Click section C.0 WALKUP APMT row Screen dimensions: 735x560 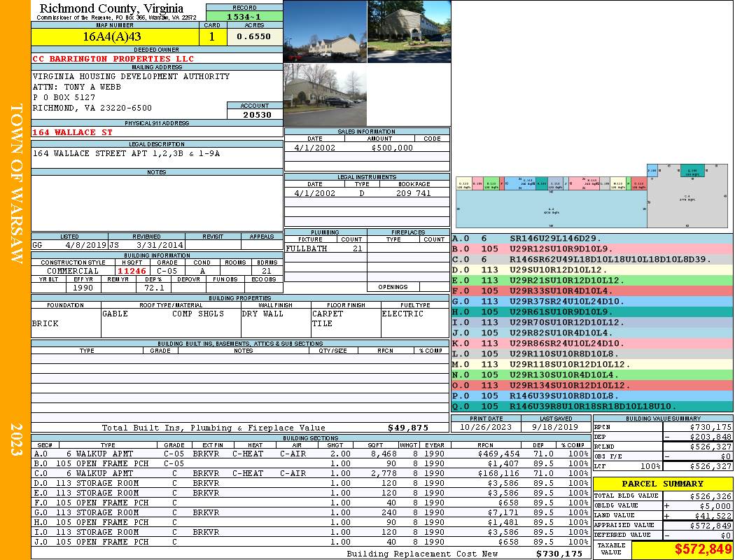coord(310,473)
